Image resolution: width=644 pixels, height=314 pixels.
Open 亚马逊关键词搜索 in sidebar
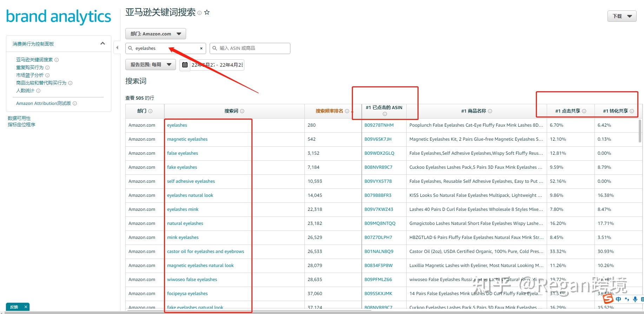tap(34, 60)
